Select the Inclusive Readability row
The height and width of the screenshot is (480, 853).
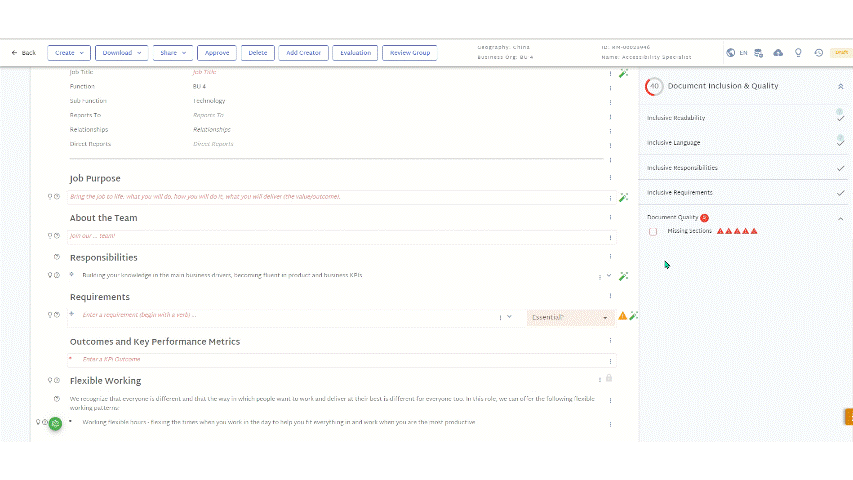tap(745, 118)
